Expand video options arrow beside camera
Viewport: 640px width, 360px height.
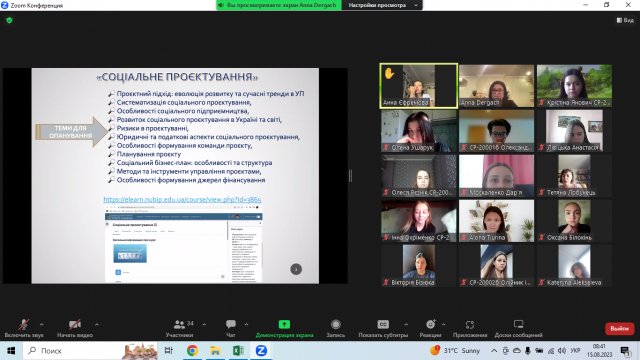[x=97, y=324]
